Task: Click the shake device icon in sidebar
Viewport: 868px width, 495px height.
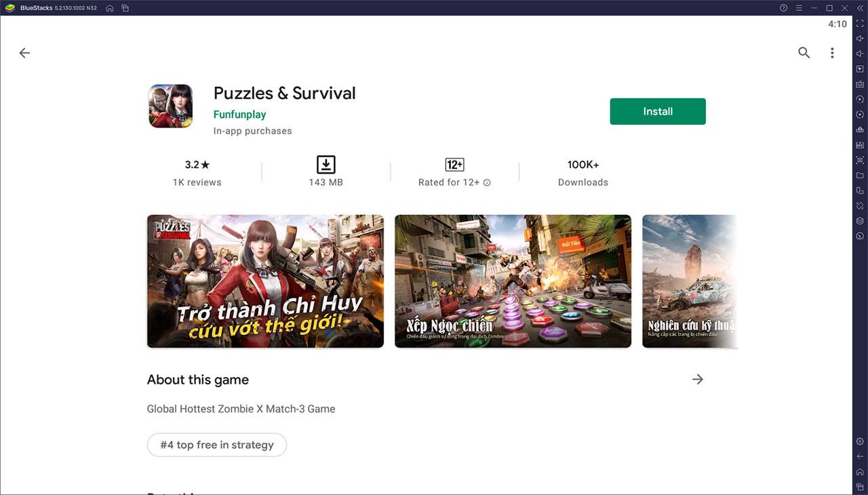Action: coord(860,205)
